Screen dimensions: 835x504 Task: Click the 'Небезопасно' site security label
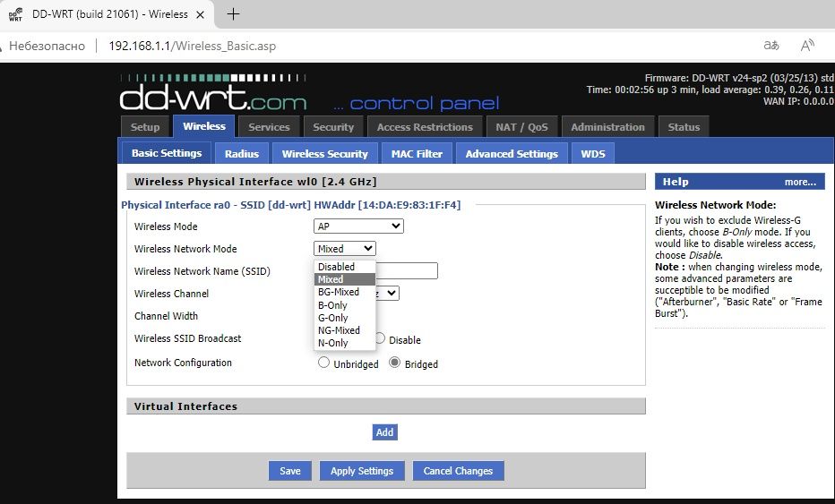coord(47,46)
